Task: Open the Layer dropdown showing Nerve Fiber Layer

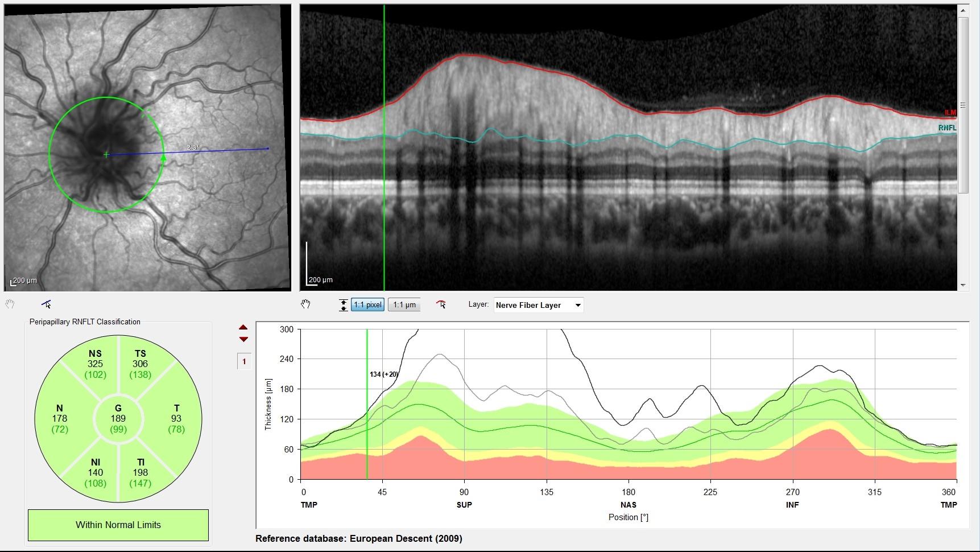Action: (x=538, y=305)
